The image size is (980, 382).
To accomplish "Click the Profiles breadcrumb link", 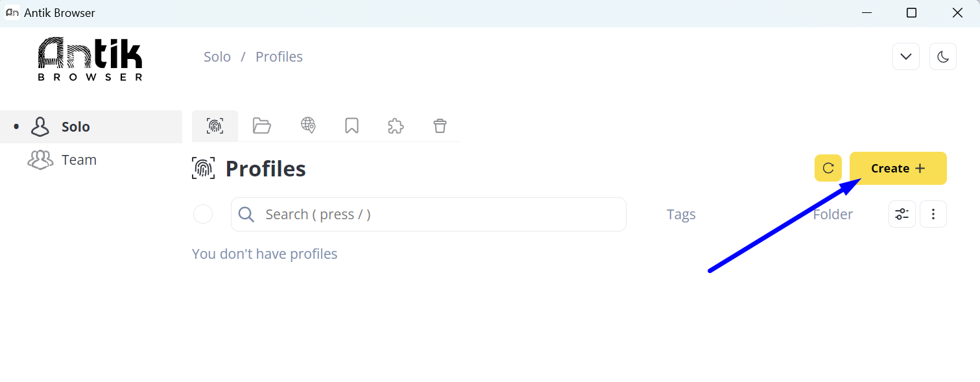I will tap(279, 56).
